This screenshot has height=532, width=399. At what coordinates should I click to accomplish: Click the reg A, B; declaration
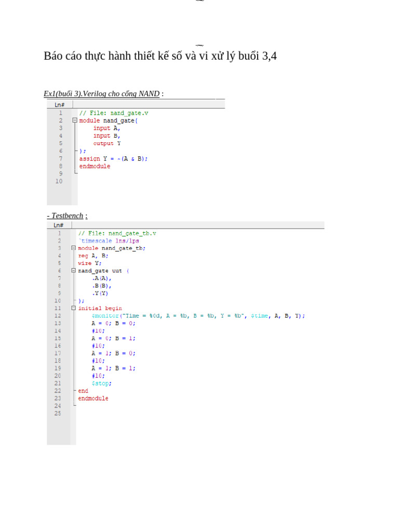tap(93, 256)
